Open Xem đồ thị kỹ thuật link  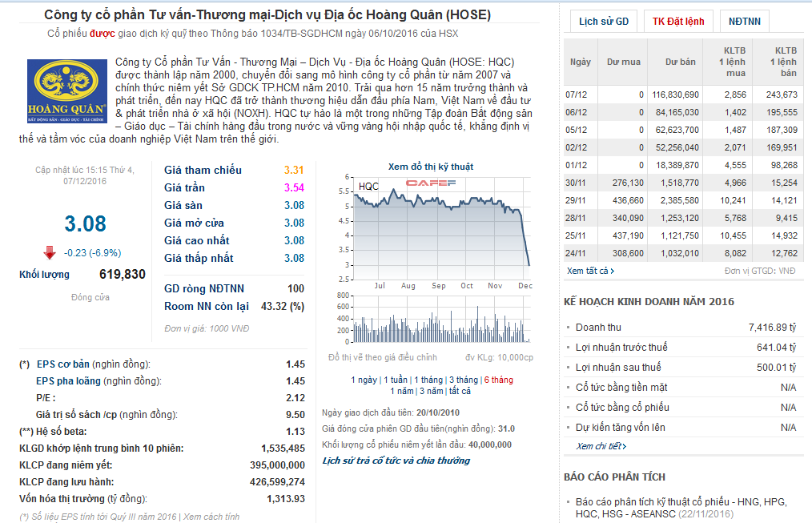click(431, 167)
